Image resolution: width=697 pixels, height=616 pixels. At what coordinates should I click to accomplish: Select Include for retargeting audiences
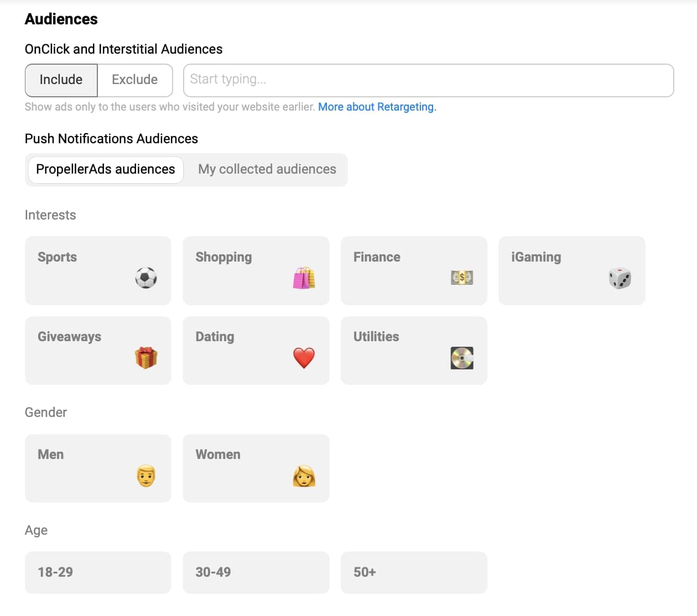[x=61, y=80]
